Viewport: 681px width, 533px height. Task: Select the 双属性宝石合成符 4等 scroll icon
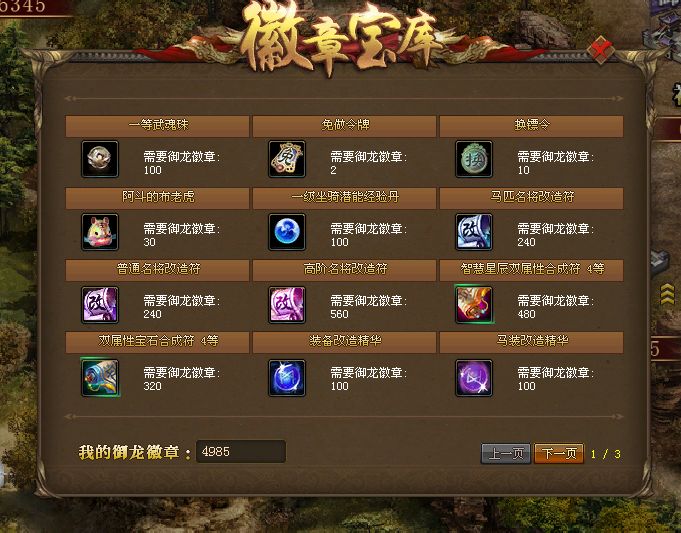point(99,377)
